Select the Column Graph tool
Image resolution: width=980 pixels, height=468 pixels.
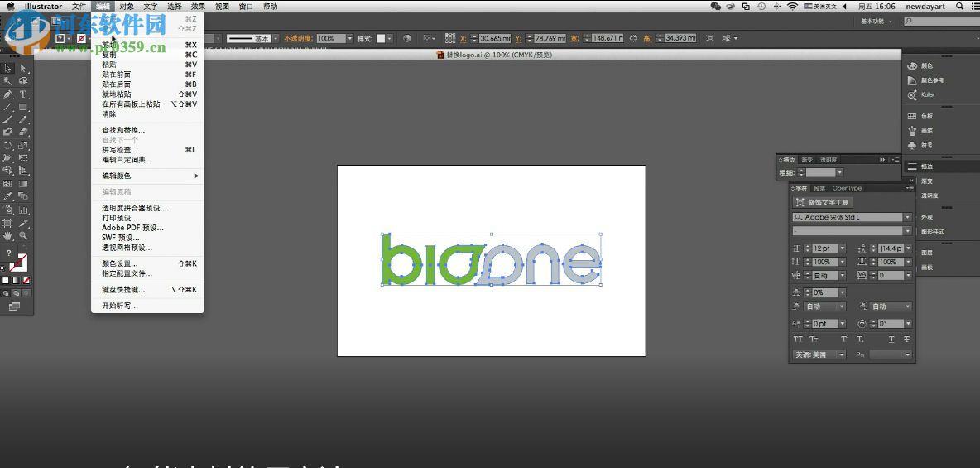[x=23, y=210]
